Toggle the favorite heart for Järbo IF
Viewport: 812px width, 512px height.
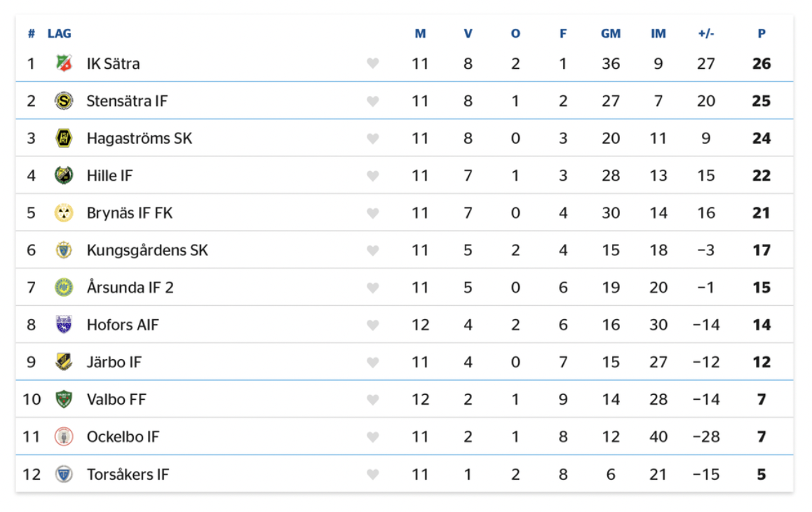click(373, 362)
